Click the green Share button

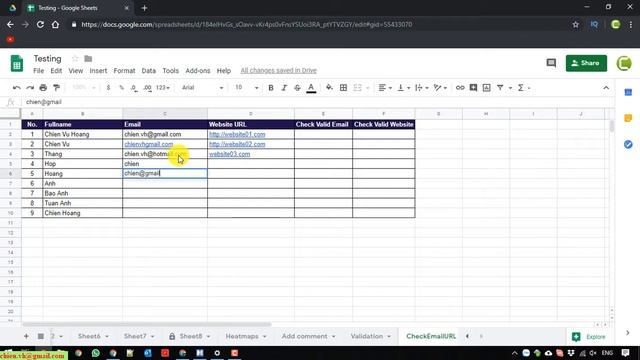(586, 63)
